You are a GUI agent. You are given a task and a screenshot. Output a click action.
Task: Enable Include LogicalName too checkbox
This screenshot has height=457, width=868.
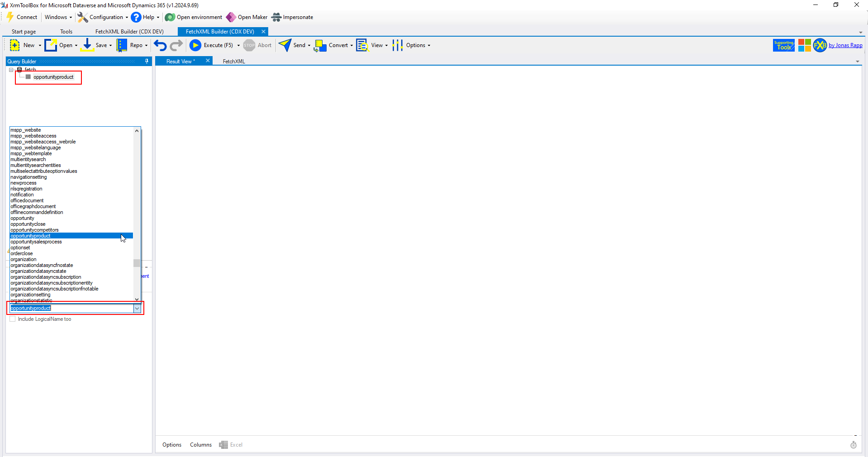[13, 319]
